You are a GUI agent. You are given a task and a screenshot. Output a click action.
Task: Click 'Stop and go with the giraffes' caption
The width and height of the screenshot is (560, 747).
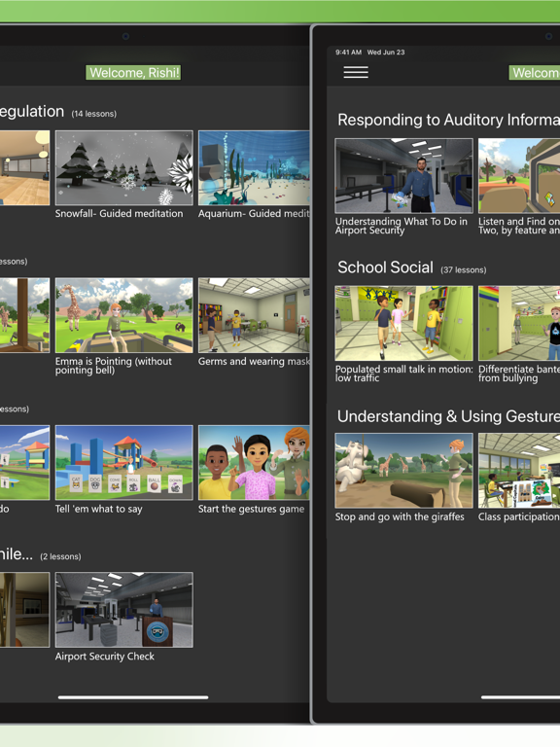(x=400, y=516)
